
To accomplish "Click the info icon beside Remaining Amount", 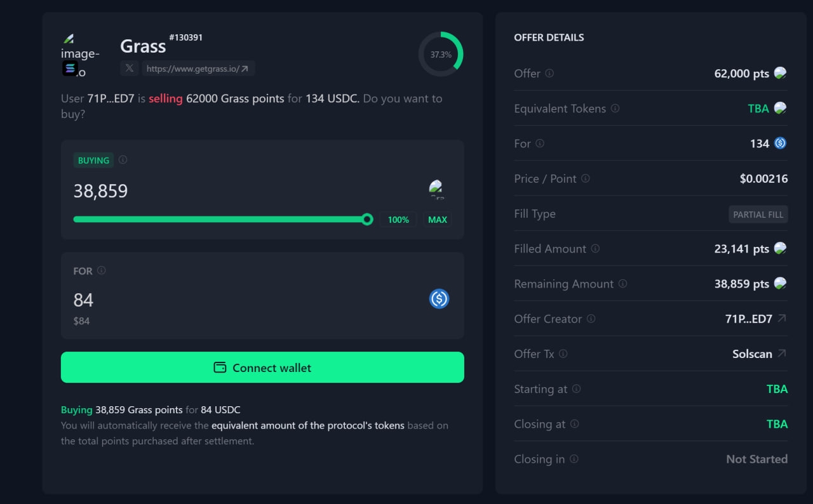I will [x=622, y=284].
